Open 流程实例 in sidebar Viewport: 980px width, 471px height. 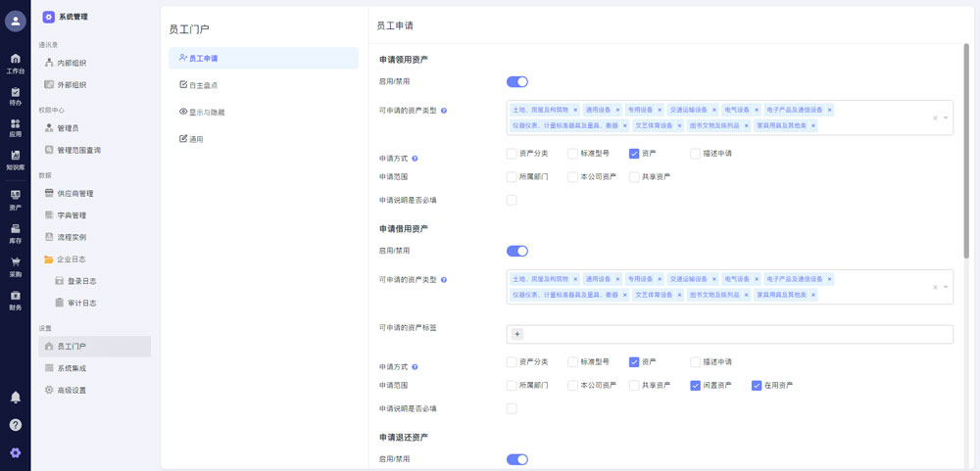point(94,237)
